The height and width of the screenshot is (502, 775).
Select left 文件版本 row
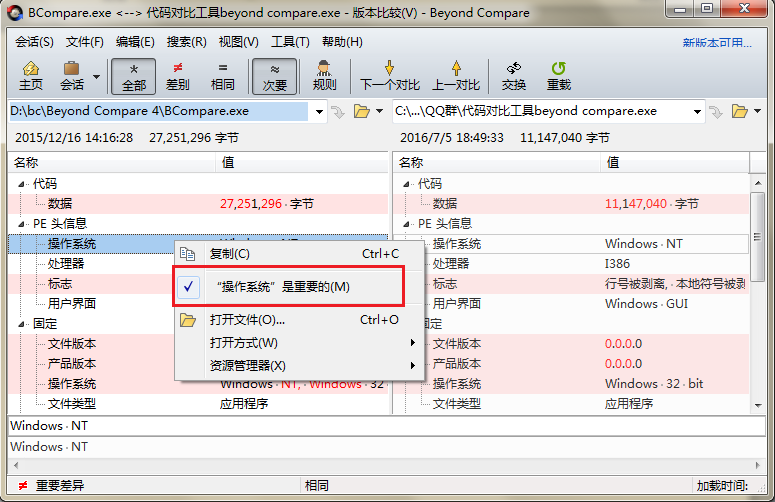[x=91, y=344]
